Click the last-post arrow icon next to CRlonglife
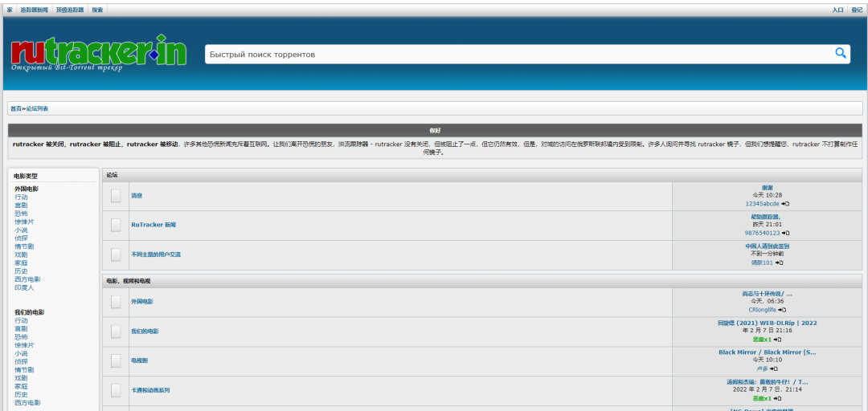The width and height of the screenshot is (868, 411). pos(782,311)
